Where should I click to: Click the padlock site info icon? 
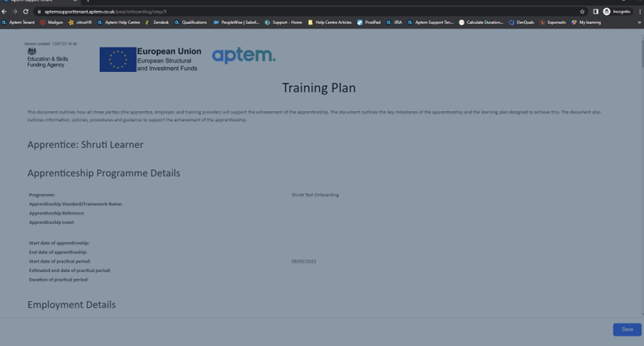coord(40,12)
